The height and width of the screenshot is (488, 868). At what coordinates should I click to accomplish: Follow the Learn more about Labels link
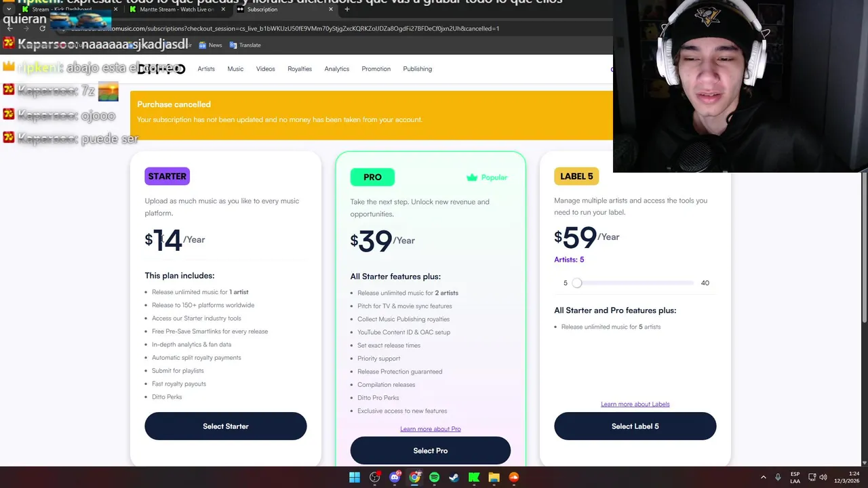pos(635,404)
